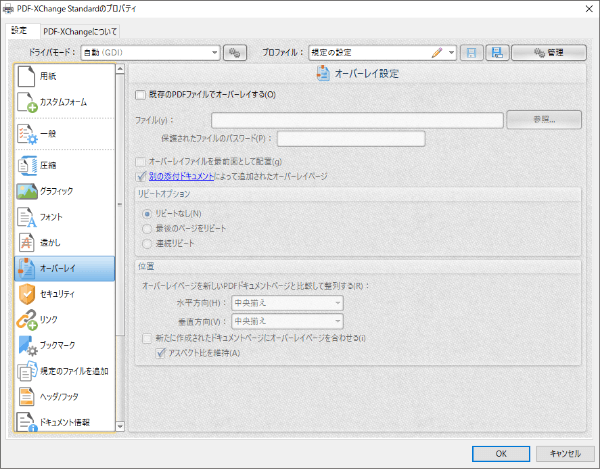
Task: Click driver mode settings gear button
Action: [235, 53]
